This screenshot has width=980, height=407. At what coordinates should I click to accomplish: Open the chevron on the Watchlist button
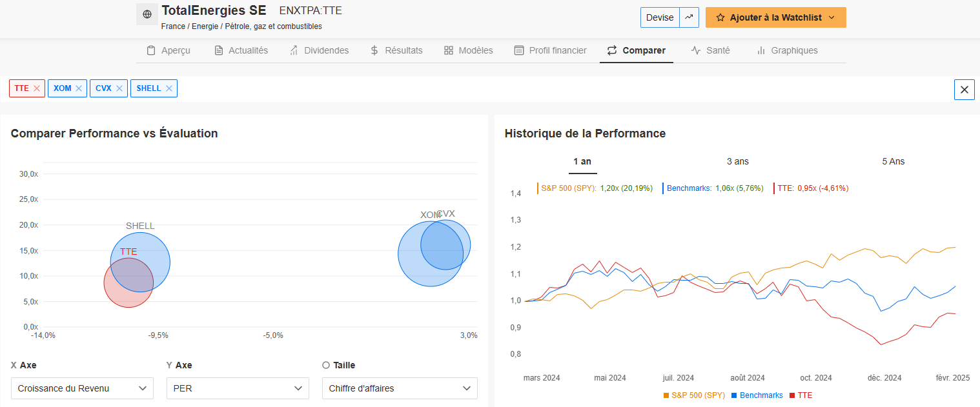click(832, 17)
